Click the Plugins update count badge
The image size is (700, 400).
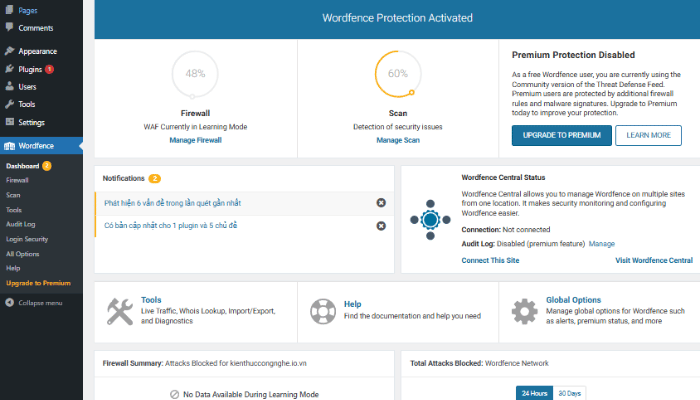[x=49, y=69]
